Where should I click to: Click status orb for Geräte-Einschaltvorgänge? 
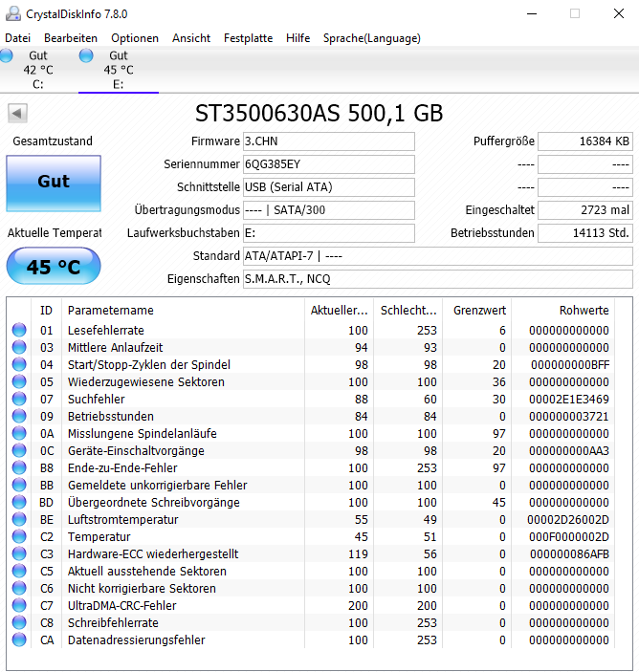(19, 450)
